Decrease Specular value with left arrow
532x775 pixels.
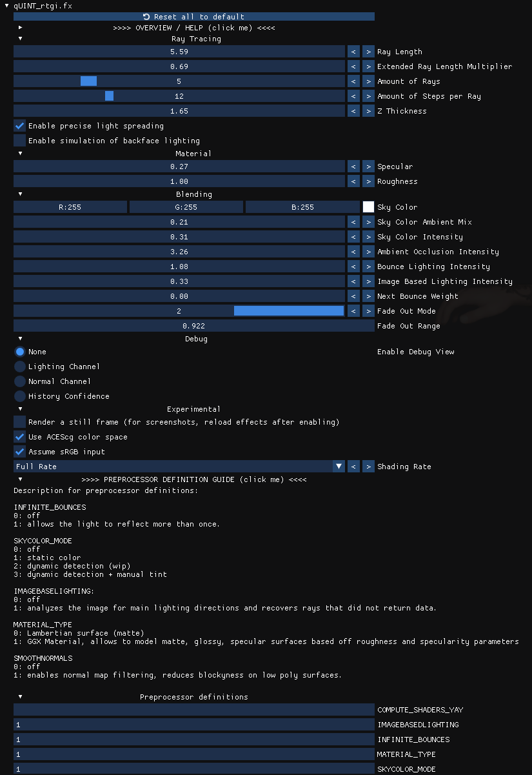pos(353,166)
